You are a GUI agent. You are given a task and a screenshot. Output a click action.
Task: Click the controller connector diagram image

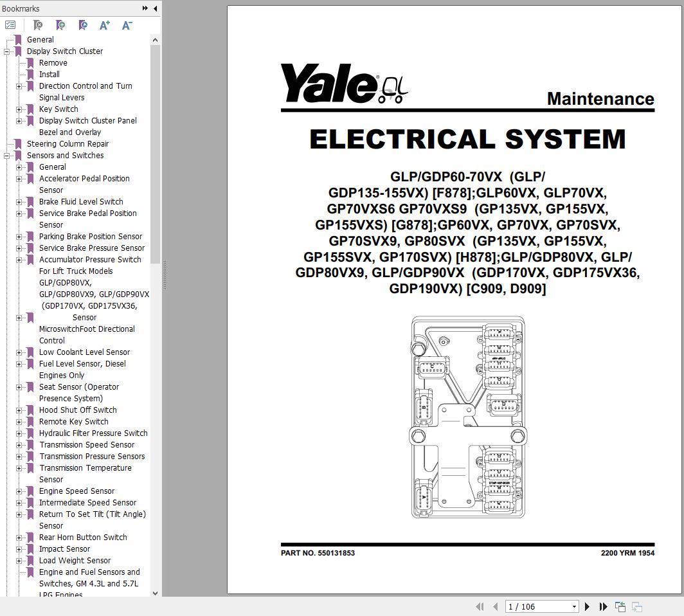(468, 417)
